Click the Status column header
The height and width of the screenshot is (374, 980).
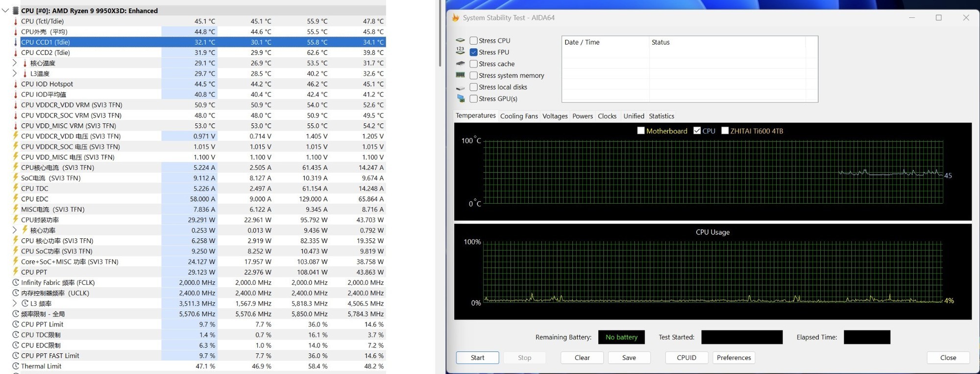pyautogui.click(x=727, y=42)
